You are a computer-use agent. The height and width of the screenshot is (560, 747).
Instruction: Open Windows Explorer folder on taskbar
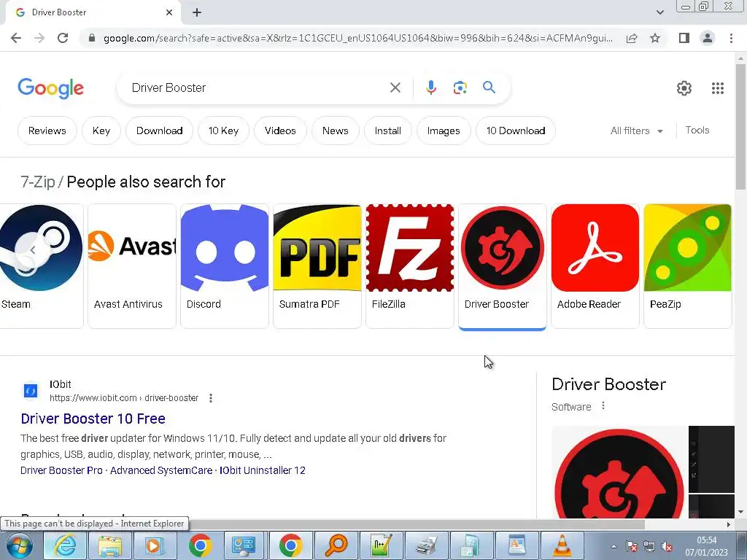tap(110, 545)
